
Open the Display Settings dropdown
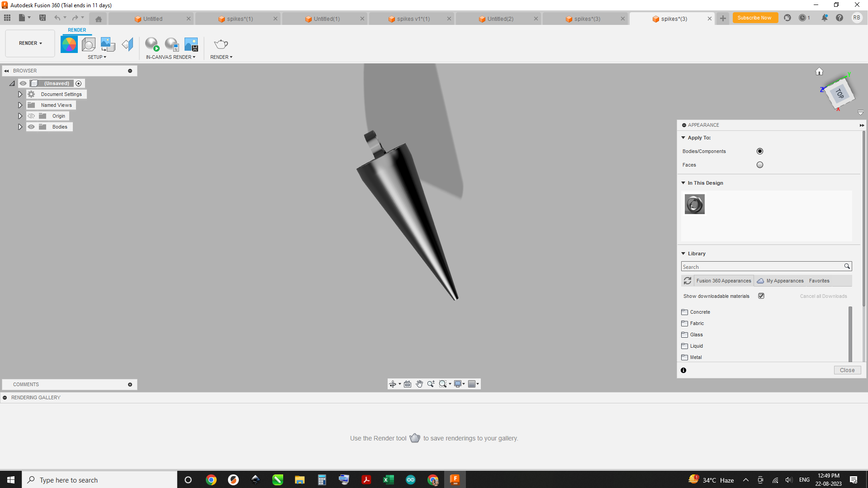click(459, 384)
